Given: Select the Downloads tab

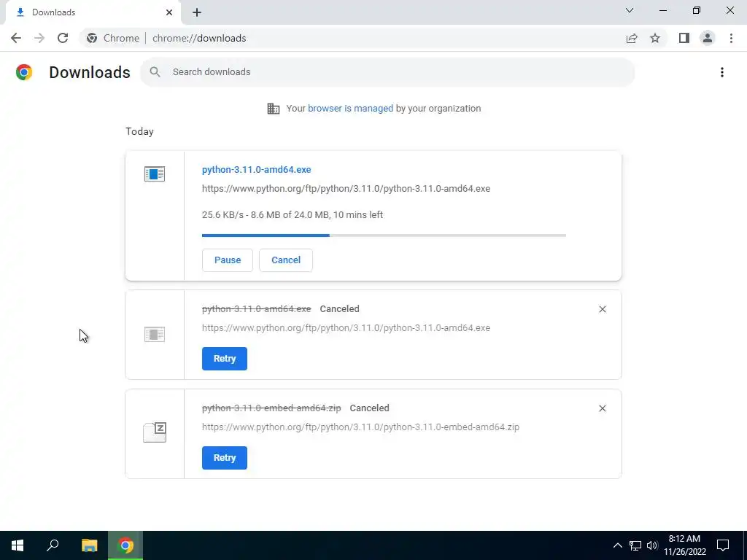Looking at the screenshot, I should pyautogui.click(x=93, y=12).
